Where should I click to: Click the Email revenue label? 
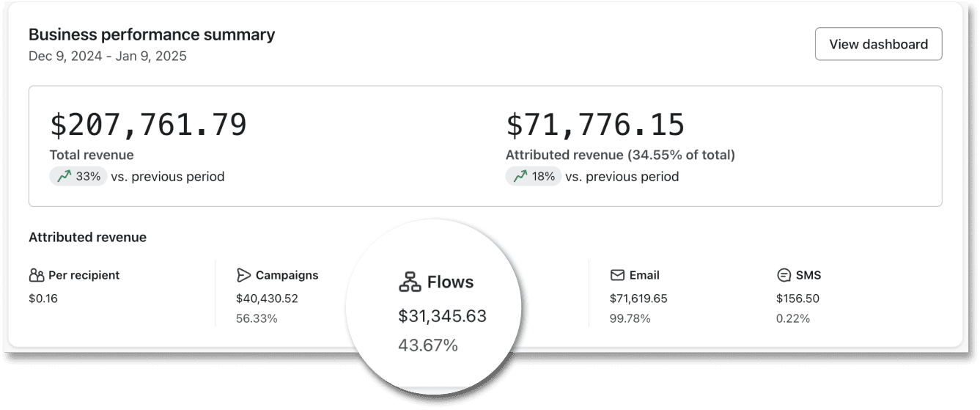[644, 276]
